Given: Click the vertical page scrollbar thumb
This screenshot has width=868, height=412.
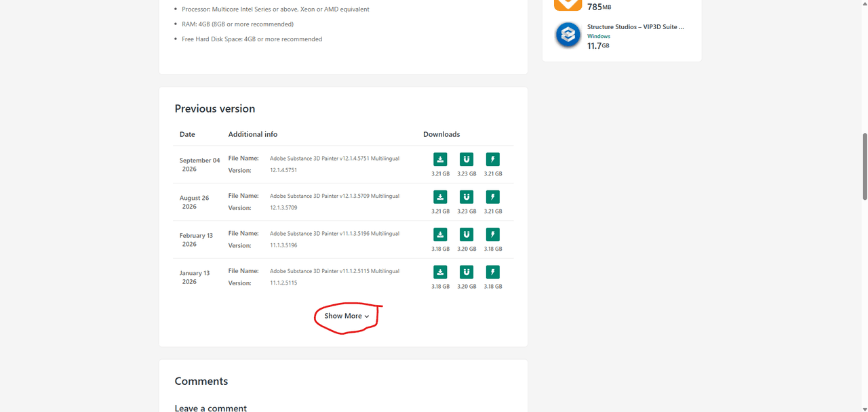Looking at the screenshot, I should click(x=865, y=167).
